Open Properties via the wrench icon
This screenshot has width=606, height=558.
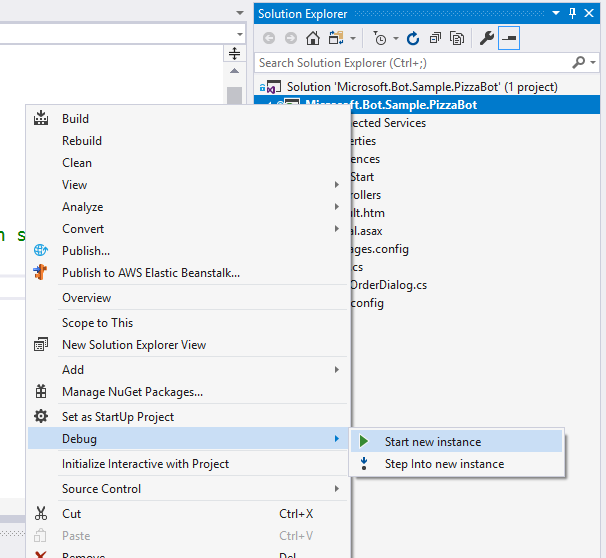coord(487,38)
